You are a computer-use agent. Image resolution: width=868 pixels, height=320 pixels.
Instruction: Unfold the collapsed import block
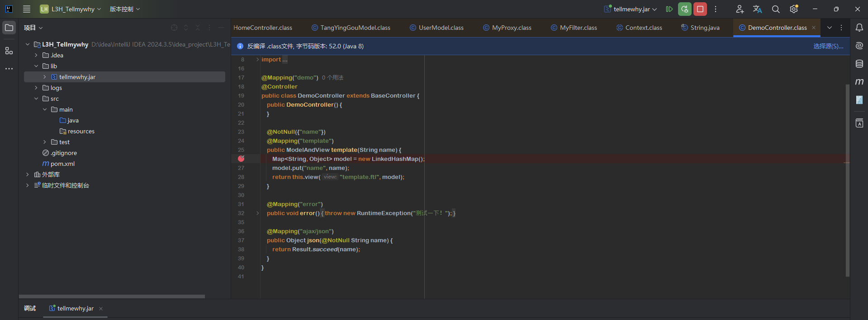pyautogui.click(x=257, y=60)
